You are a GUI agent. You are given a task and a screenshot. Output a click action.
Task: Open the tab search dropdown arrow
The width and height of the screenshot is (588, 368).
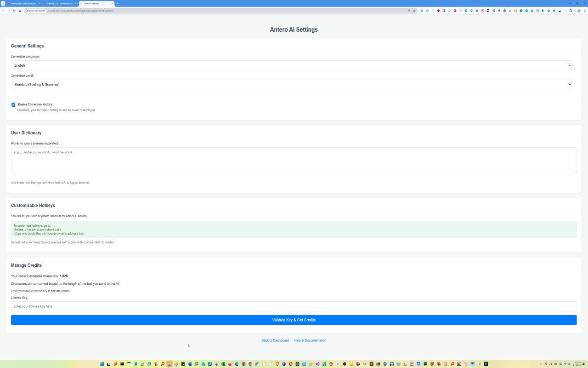(x=3, y=3)
